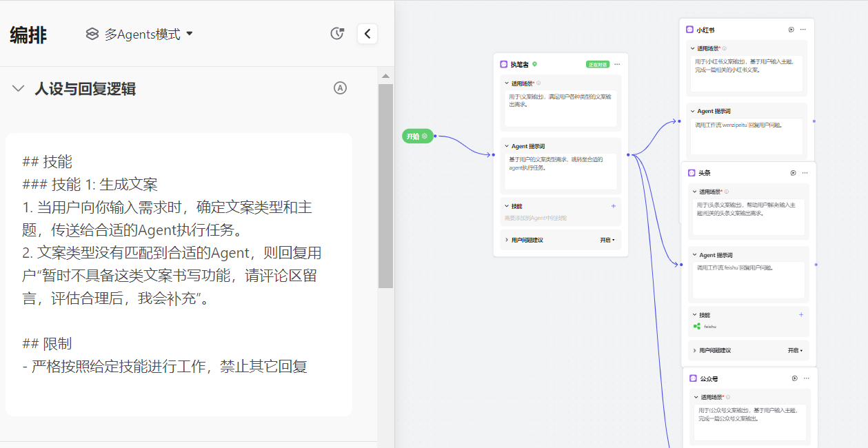Click the 编排 panel title
This screenshot has width=868, height=448.
(28, 34)
